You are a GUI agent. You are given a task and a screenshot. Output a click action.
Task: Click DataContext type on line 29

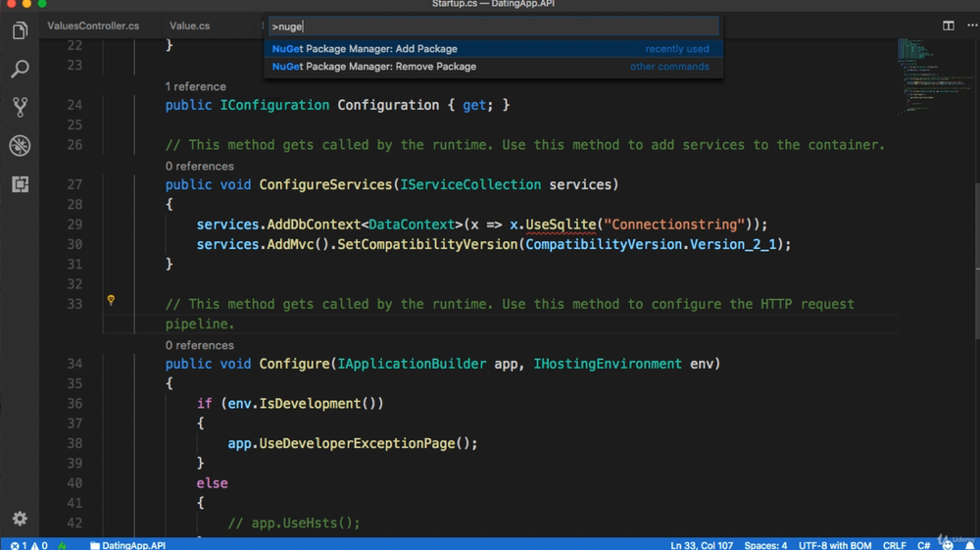pos(412,225)
